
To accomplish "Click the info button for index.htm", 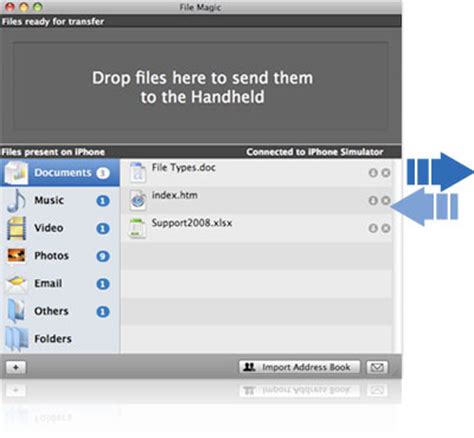I will point(373,200).
